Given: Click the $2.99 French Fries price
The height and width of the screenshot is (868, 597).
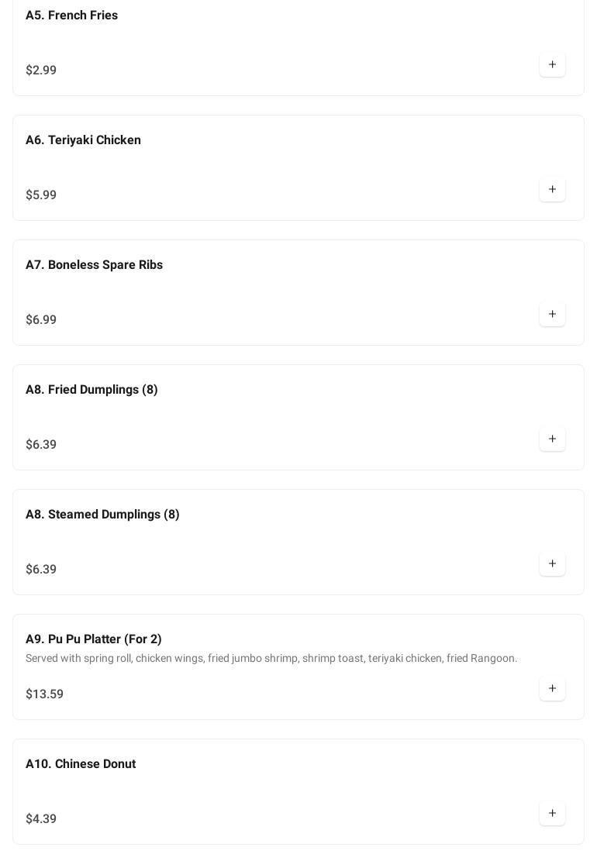Looking at the screenshot, I should point(41,71).
